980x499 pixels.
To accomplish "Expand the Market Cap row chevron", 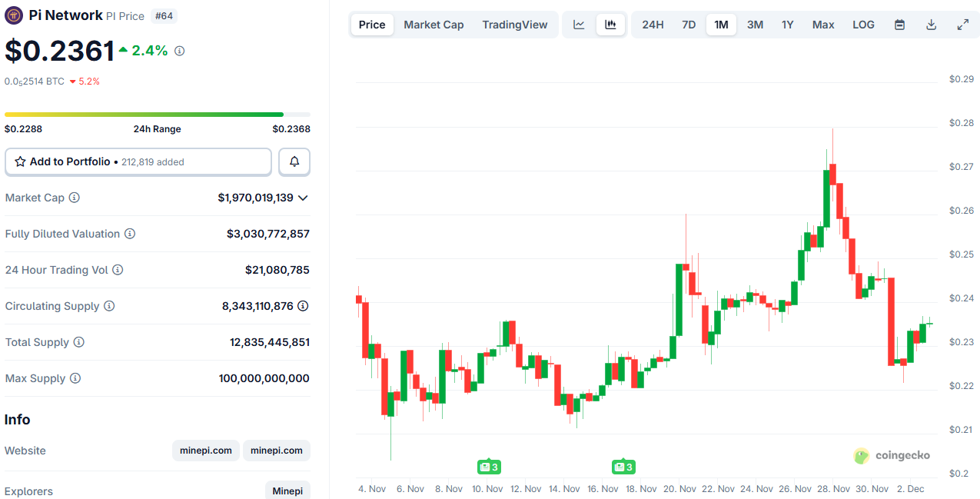I will click(x=303, y=198).
